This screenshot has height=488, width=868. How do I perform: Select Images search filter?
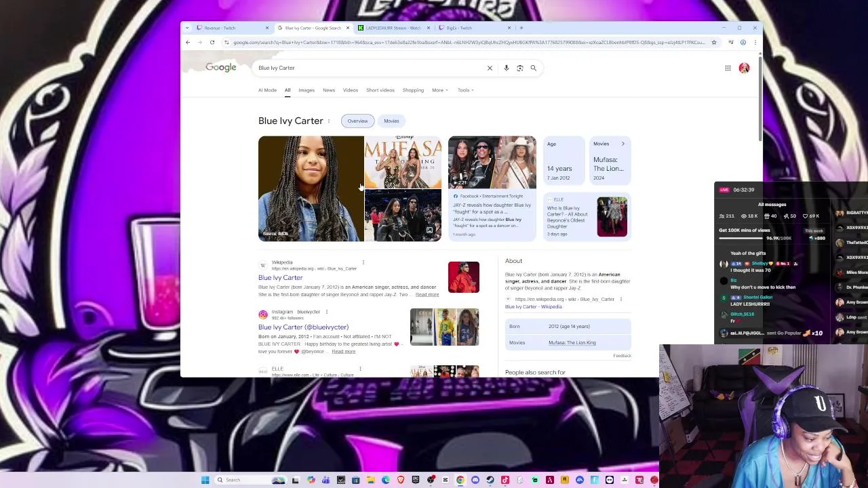[307, 90]
